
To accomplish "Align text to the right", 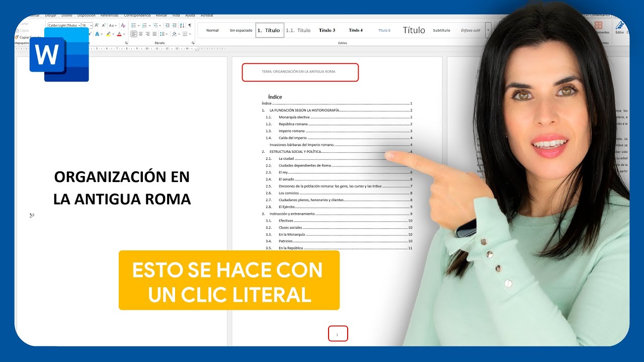I will click(x=147, y=34).
